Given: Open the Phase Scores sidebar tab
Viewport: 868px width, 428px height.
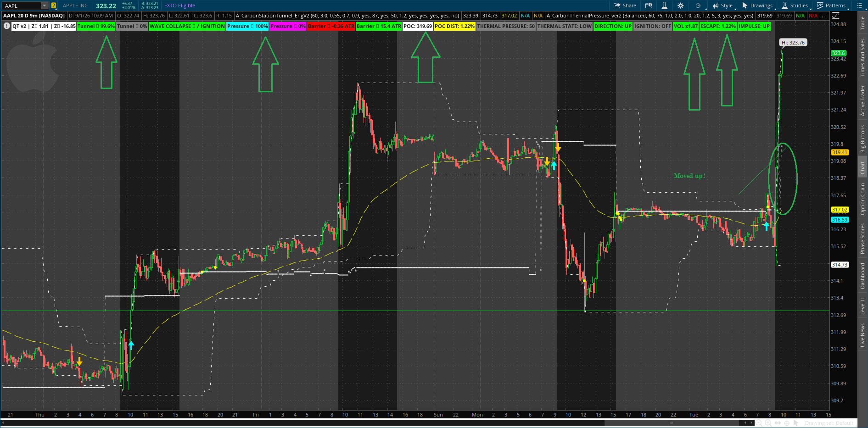Looking at the screenshot, I should (862, 239).
